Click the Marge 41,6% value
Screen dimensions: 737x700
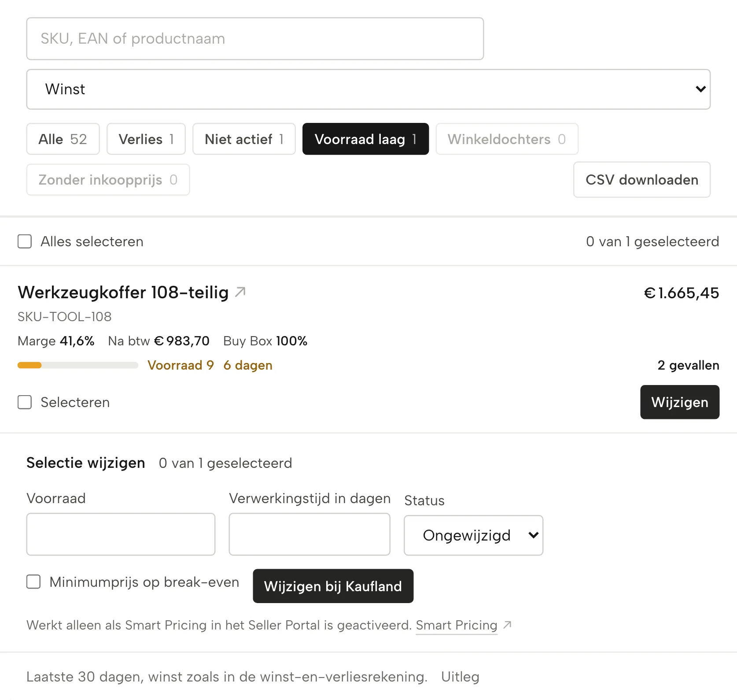click(56, 341)
